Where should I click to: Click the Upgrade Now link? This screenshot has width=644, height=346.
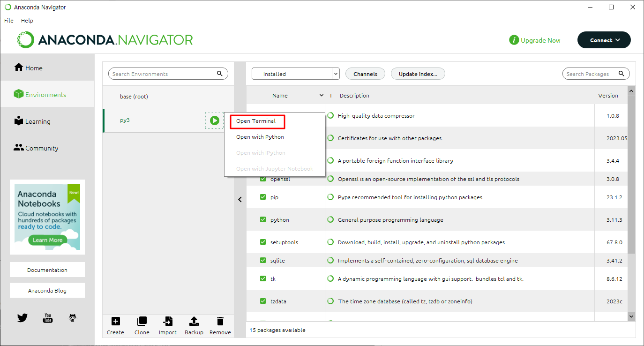tap(540, 40)
